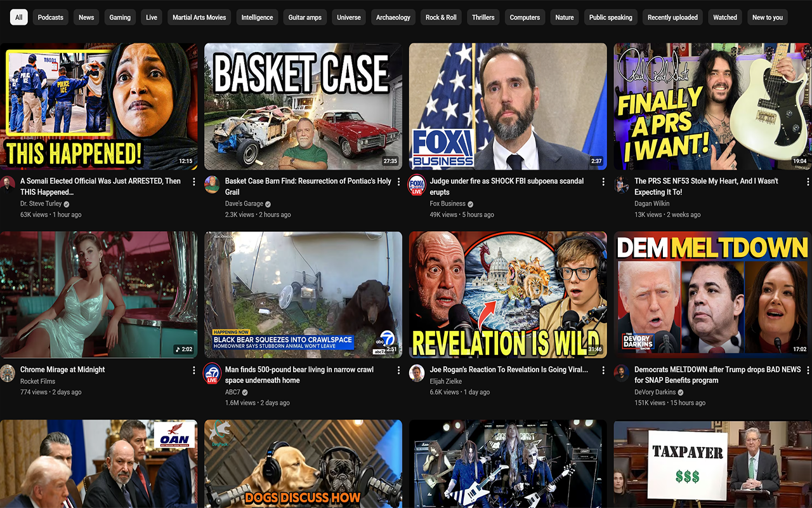Screen dimensions: 812x508
Task: Play the TAXPAYER $$$ sign thumbnail
Action: pos(713,464)
